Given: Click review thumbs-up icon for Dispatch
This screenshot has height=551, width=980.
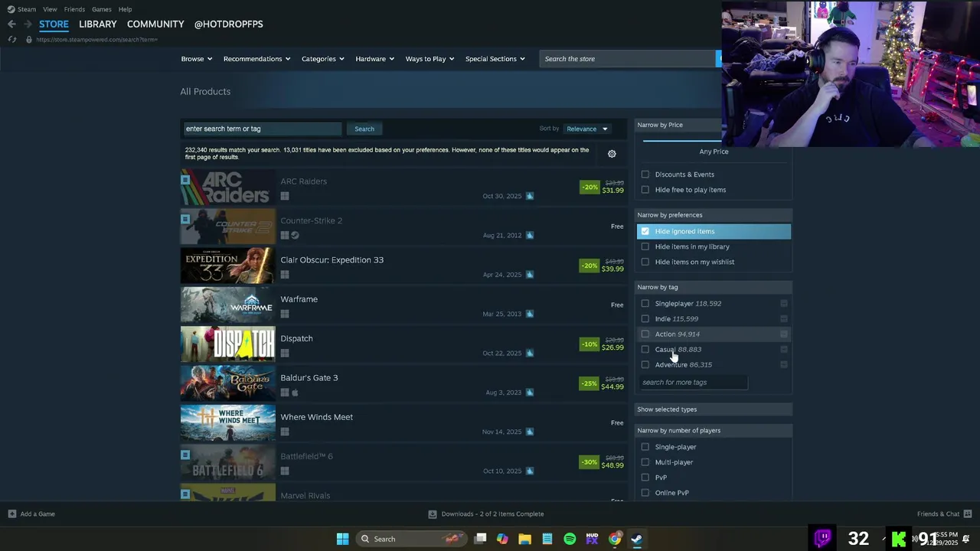Looking at the screenshot, I should 529,353.
